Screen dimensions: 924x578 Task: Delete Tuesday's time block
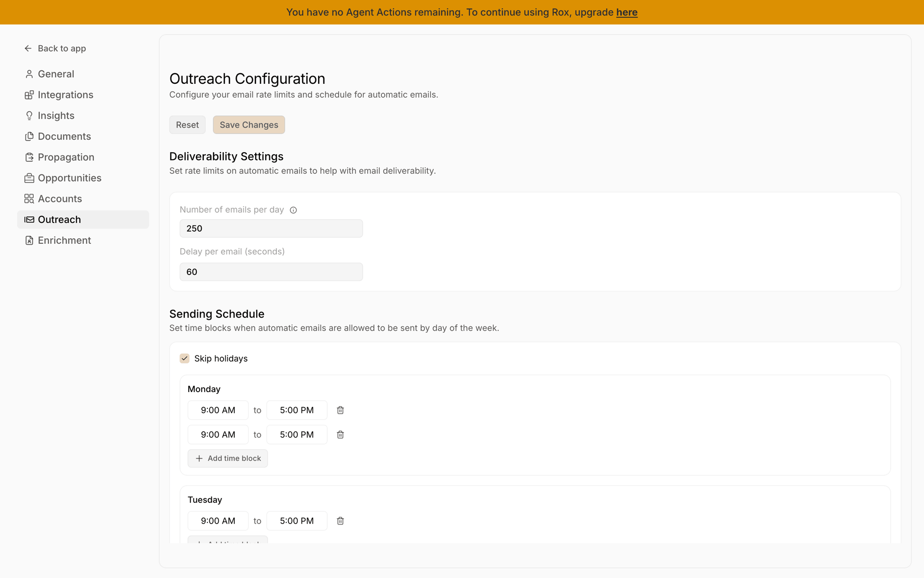click(340, 521)
